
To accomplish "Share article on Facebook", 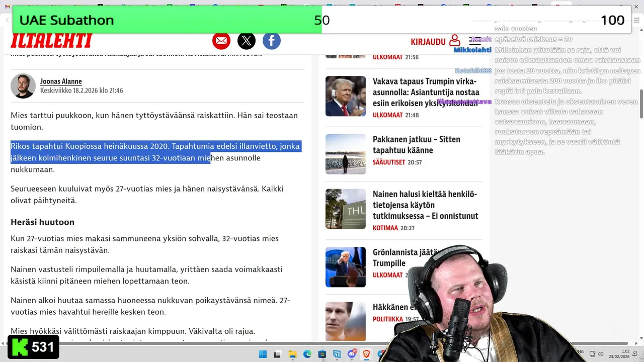I will 272,41.
